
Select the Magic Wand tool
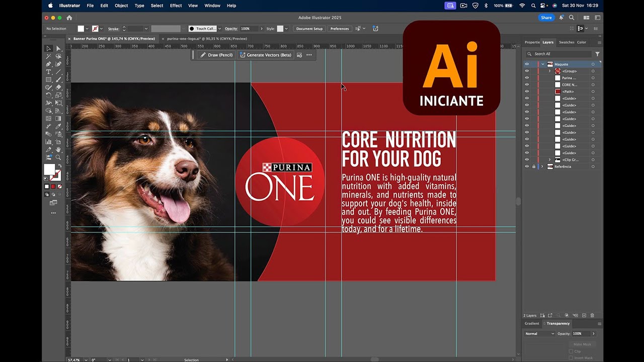[49, 56]
